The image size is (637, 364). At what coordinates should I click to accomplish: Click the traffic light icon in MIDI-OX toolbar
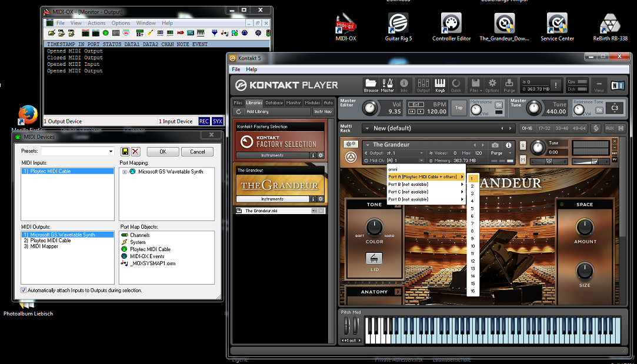[268, 33]
